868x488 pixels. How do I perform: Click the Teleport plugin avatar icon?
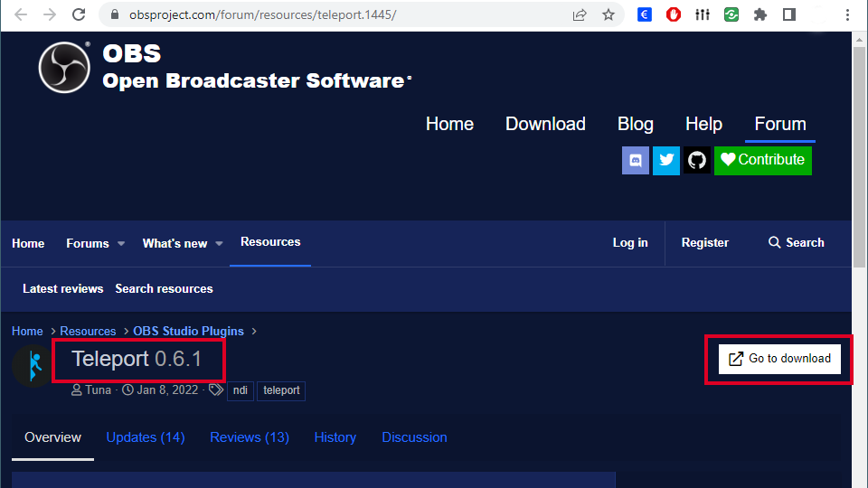(x=33, y=366)
